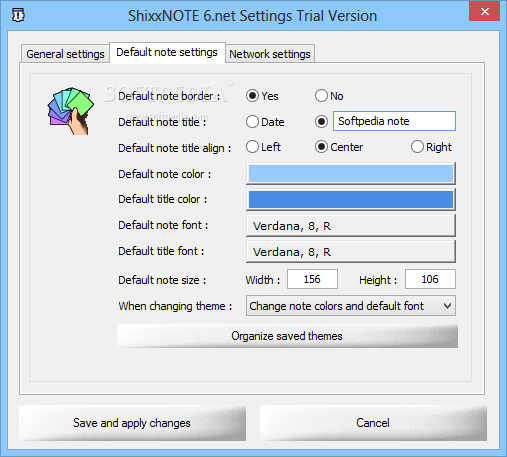Open the default note color picker
The image size is (507, 457).
(x=351, y=174)
